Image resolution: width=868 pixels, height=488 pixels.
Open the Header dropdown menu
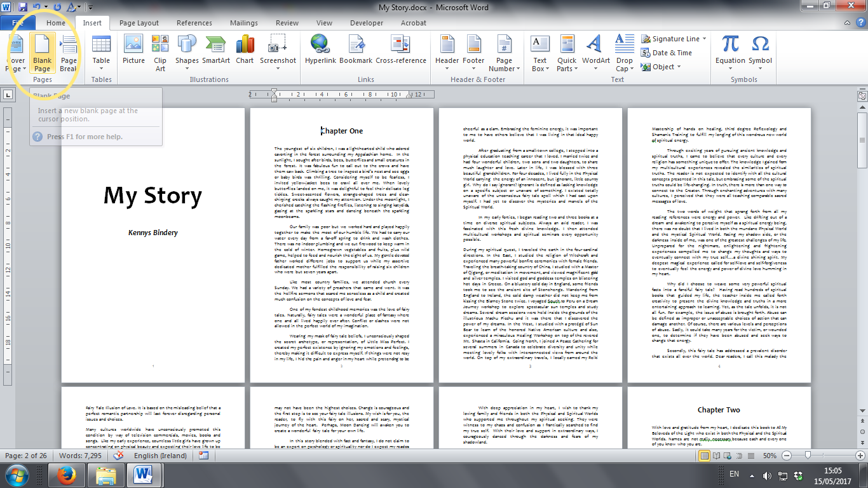447,52
